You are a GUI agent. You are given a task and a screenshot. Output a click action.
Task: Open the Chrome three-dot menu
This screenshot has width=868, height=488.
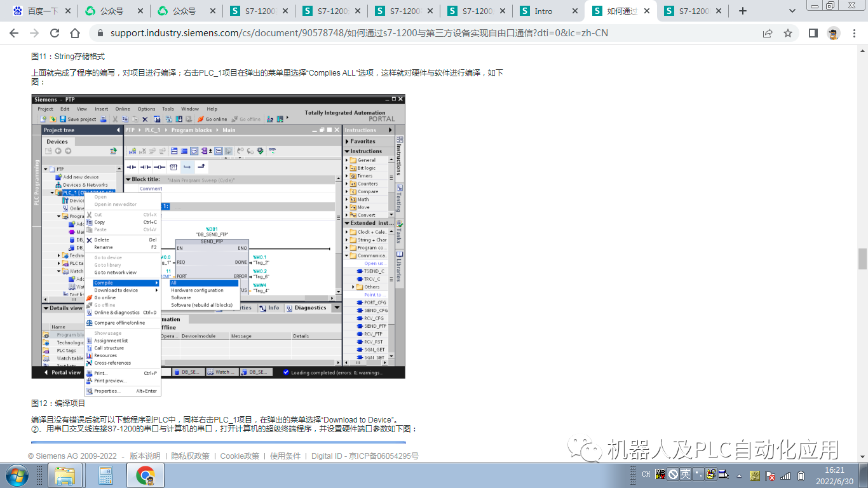853,33
